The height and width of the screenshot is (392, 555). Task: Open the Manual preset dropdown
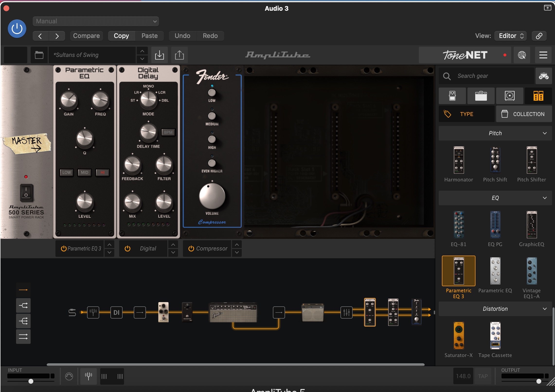coord(96,21)
